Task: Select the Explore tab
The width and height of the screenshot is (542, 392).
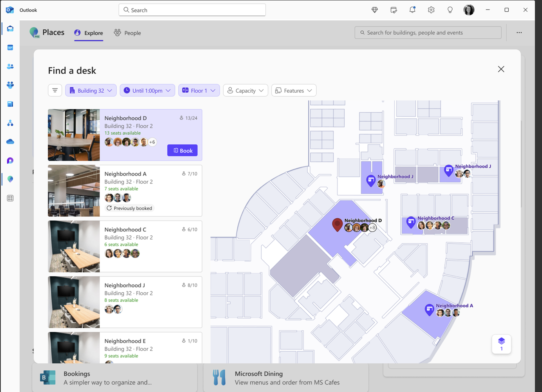Action: (89, 33)
